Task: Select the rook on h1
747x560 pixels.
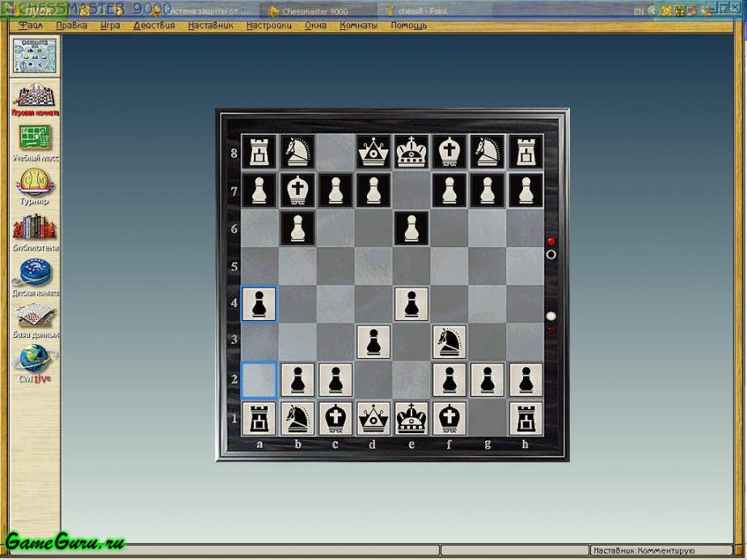Action: click(x=526, y=419)
